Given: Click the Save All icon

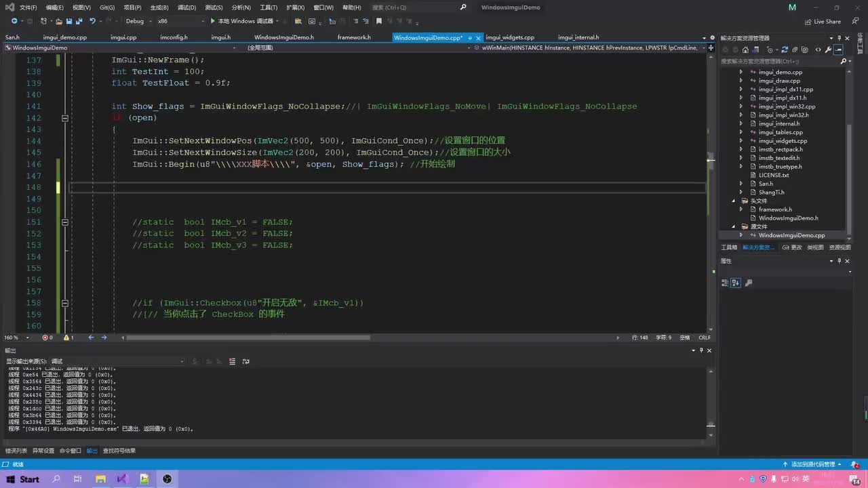Looking at the screenshot, I should click(79, 21).
